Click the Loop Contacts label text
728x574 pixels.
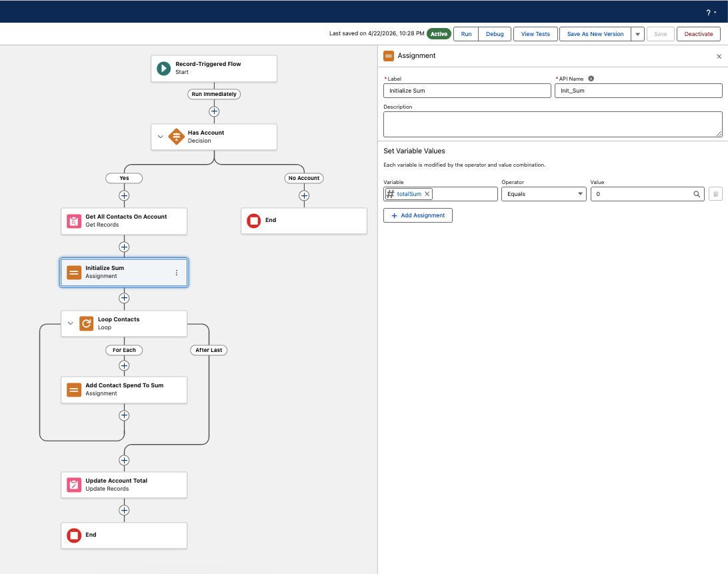(119, 319)
